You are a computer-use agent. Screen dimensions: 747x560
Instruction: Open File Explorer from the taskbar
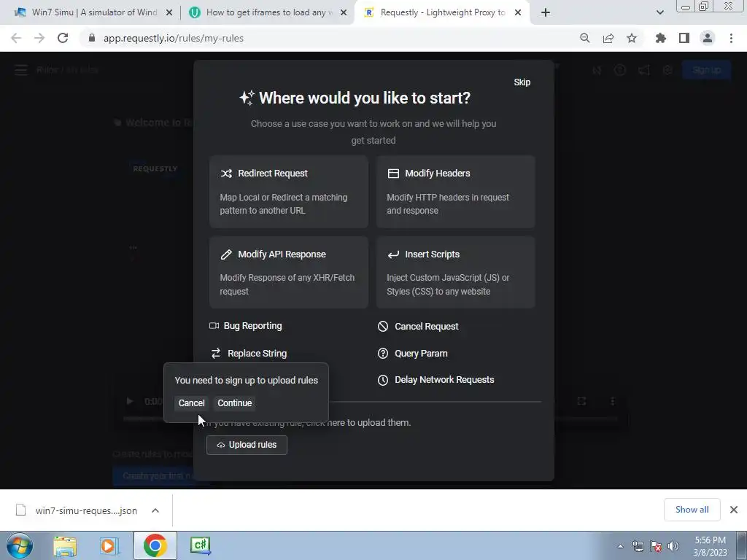click(65, 546)
